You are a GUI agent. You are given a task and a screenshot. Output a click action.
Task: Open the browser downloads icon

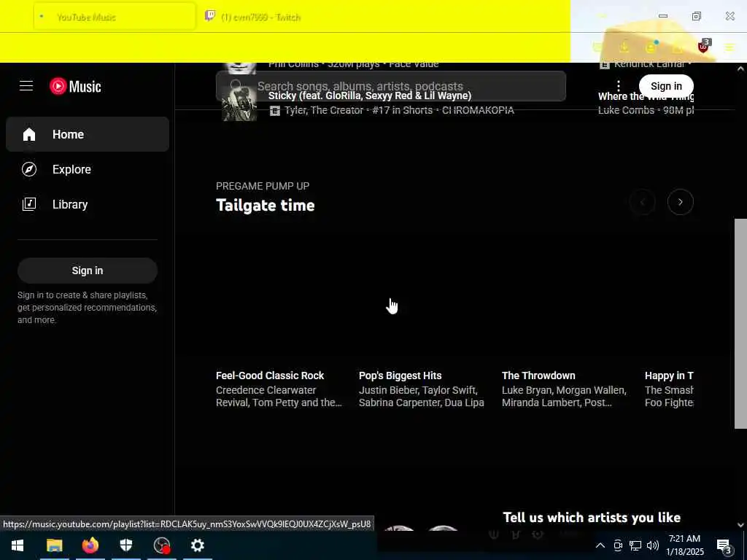624,47
